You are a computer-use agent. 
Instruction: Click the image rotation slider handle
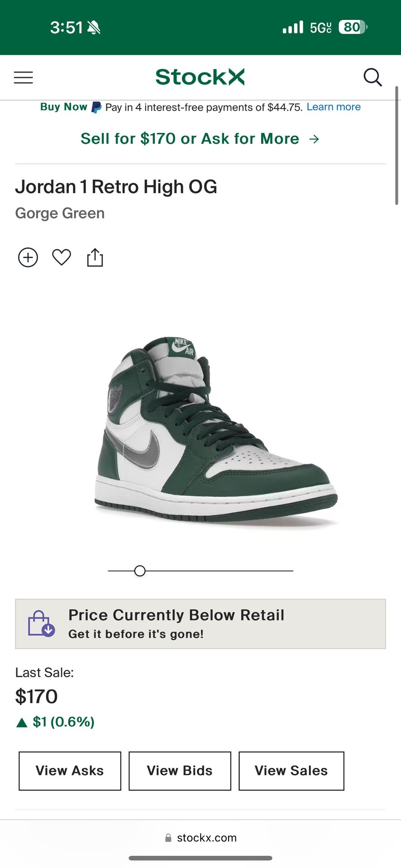[x=140, y=571]
